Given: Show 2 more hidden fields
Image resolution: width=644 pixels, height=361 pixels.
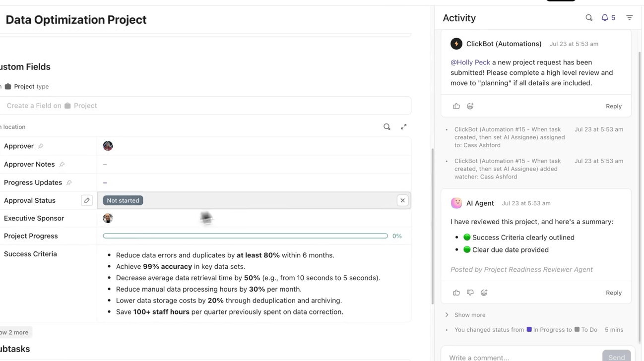Looking at the screenshot, I should [x=14, y=332].
